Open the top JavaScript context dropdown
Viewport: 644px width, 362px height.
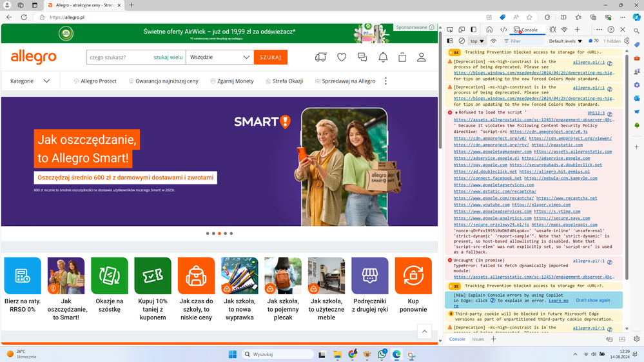(x=477, y=41)
